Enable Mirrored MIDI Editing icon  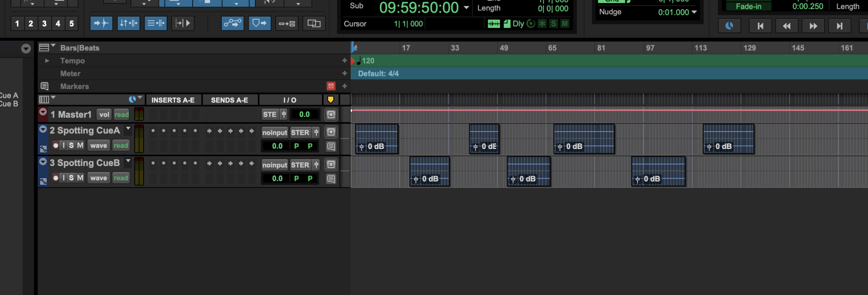tap(314, 23)
